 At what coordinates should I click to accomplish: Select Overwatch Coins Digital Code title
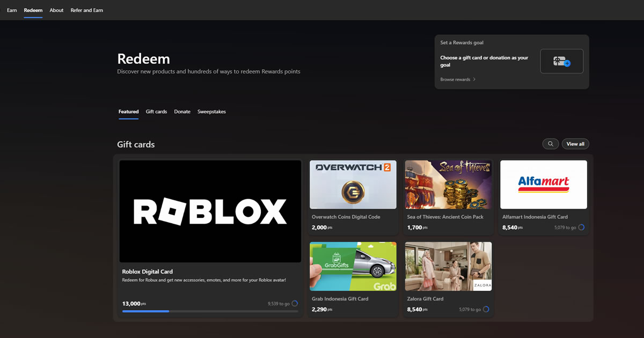coord(346,217)
